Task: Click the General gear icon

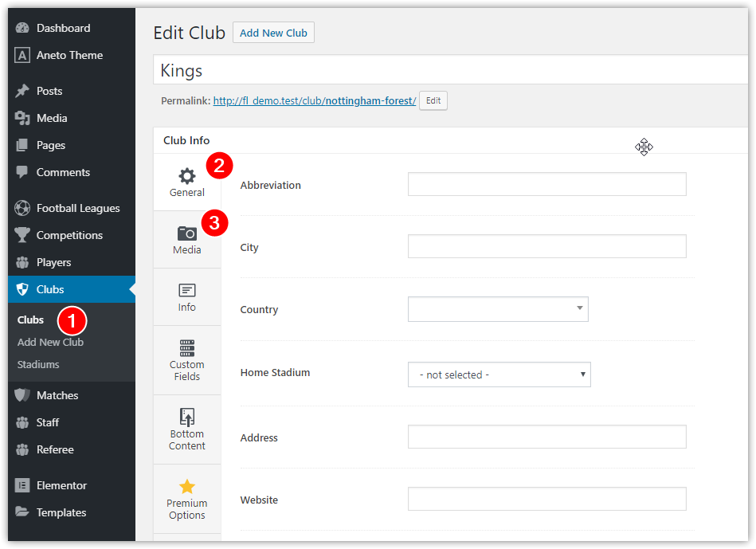Action: [x=187, y=176]
